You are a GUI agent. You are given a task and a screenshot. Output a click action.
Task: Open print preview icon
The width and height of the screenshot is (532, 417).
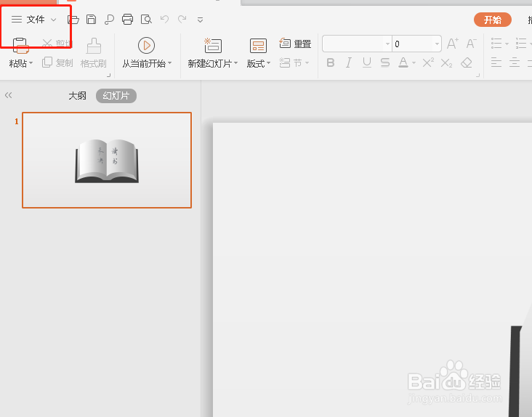[x=146, y=20]
